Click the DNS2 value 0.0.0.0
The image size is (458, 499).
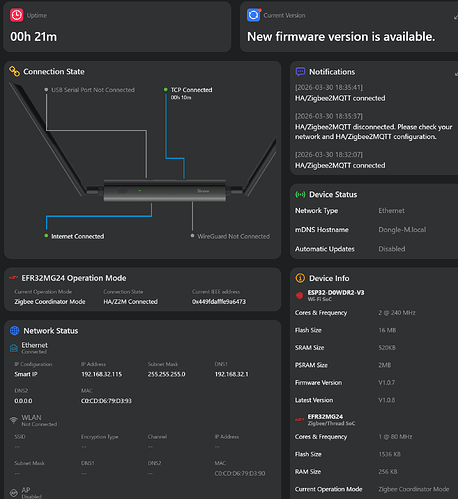pos(23,401)
